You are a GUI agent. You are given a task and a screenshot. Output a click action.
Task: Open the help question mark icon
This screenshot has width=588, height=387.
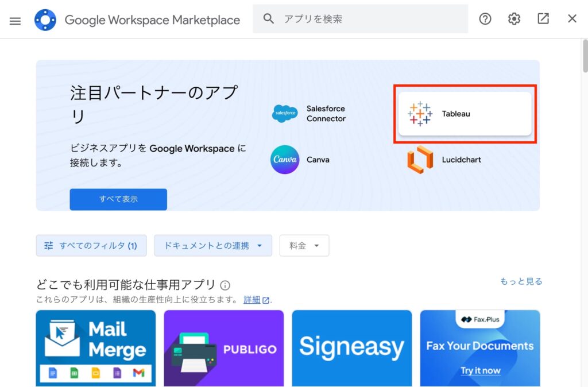click(485, 19)
